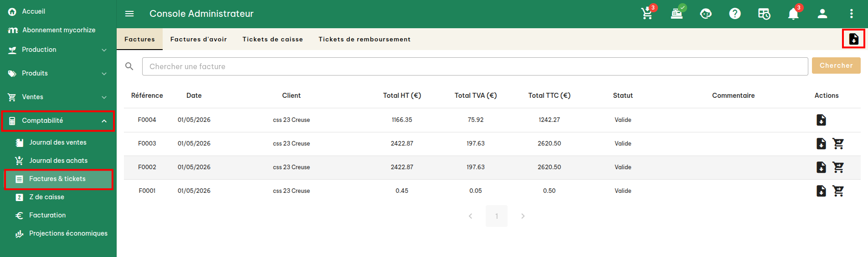Click reference F0003
The height and width of the screenshot is (257, 868).
147,144
